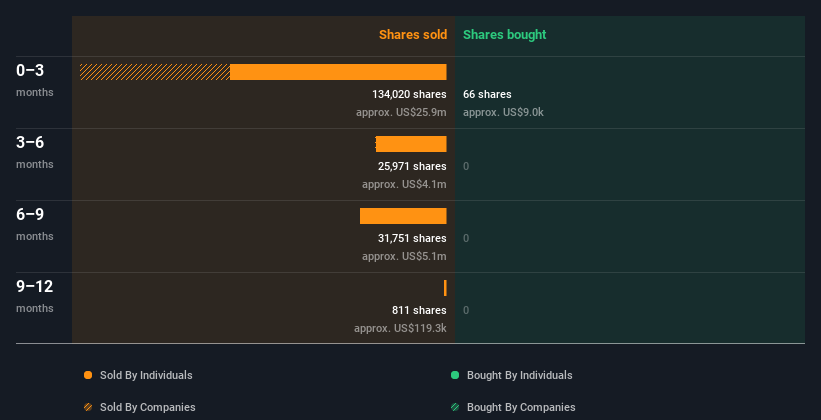This screenshot has height=420, width=821.
Task: Click the 134,020 shares value
Action: click(409, 94)
